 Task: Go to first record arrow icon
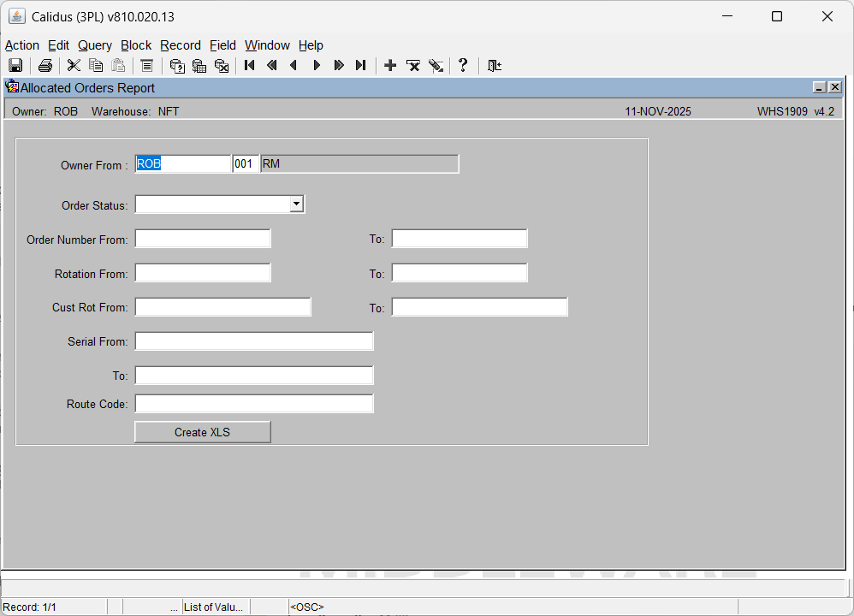[250, 66]
